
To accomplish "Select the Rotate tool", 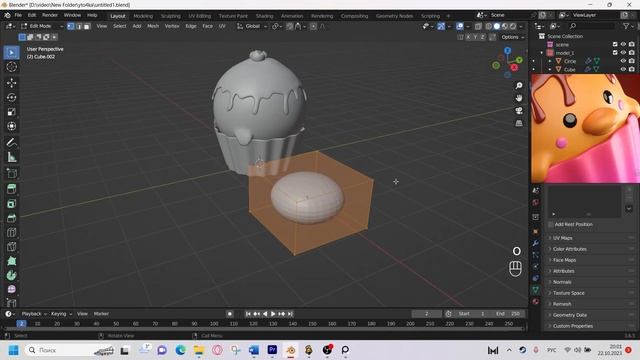I will click(11, 97).
